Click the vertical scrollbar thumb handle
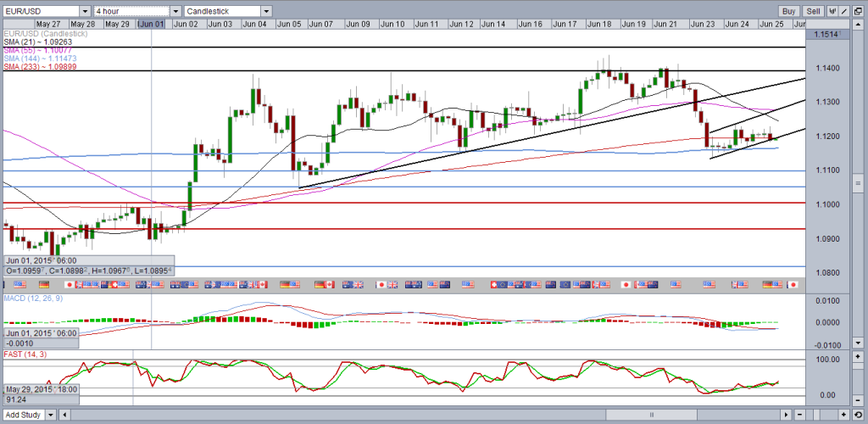 pos(858,182)
